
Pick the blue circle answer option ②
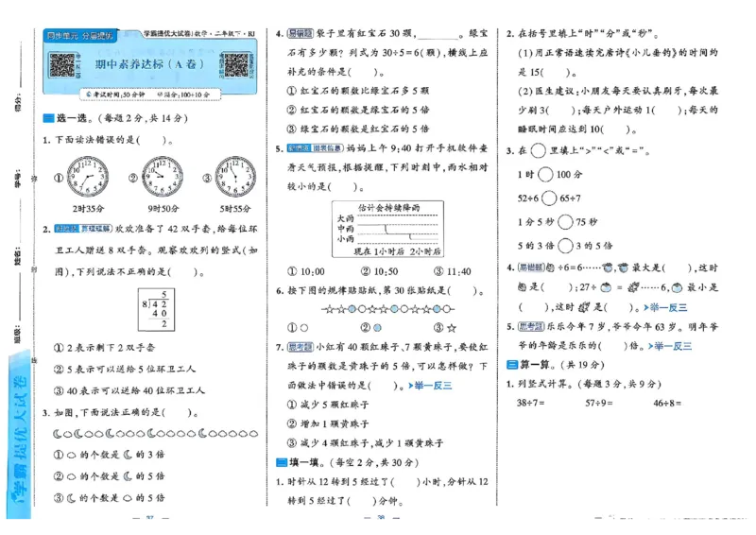click(x=371, y=328)
